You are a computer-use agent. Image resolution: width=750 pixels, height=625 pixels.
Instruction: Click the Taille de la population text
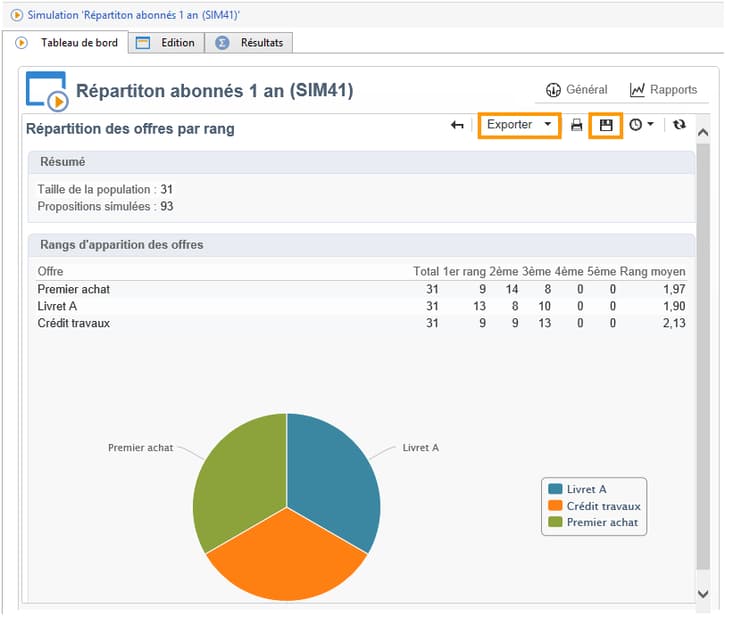pyautogui.click(x=105, y=189)
